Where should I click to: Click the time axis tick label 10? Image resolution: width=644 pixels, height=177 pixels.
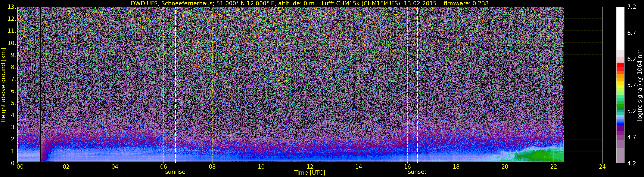[261, 167]
